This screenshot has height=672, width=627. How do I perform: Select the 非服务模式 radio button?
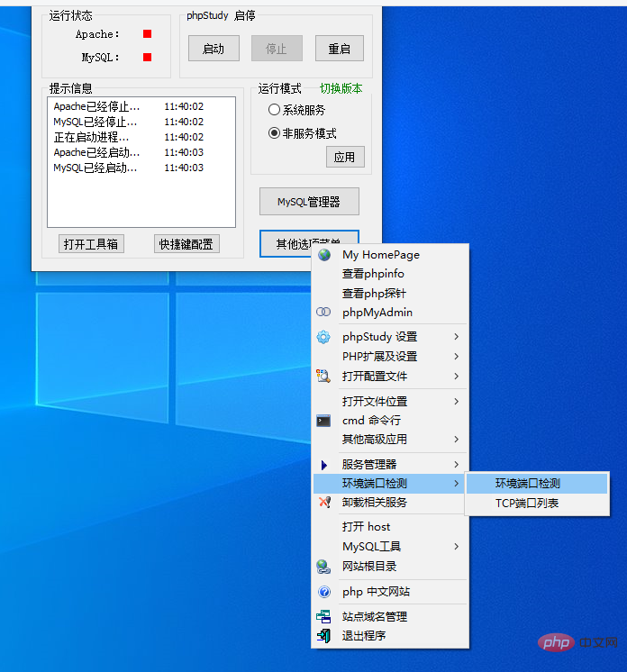tap(274, 133)
